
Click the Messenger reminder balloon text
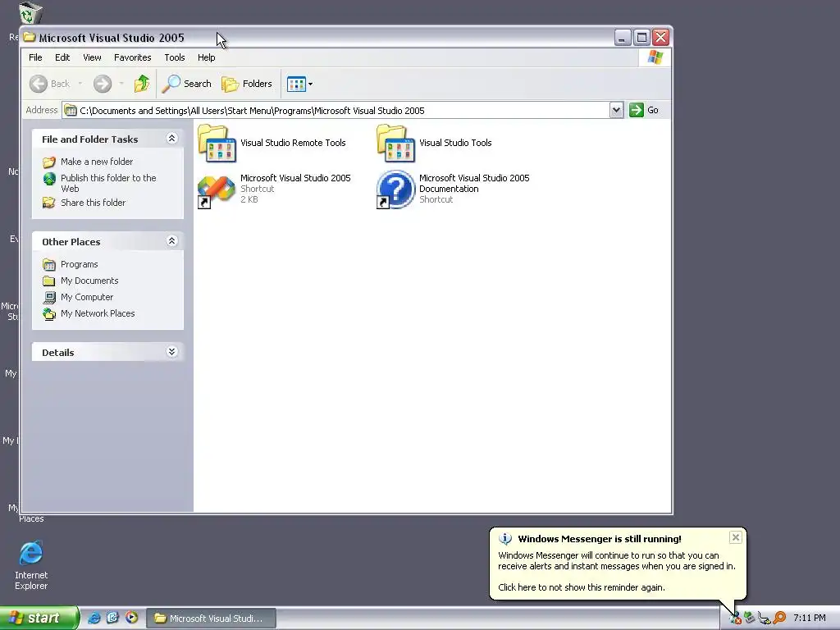[616, 571]
